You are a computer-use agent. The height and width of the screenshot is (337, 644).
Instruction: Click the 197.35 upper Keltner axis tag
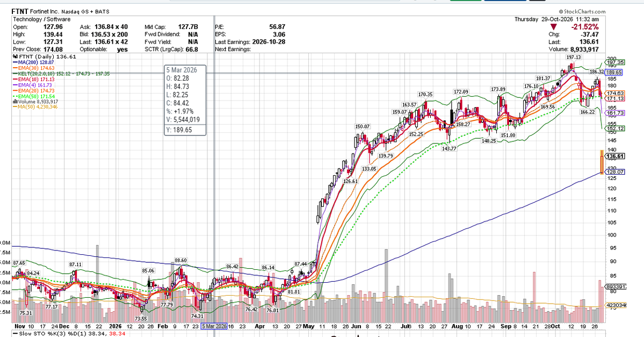click(615, 62)
